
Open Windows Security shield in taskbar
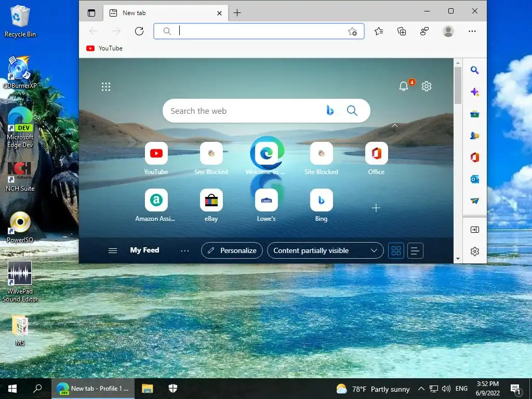173,389
